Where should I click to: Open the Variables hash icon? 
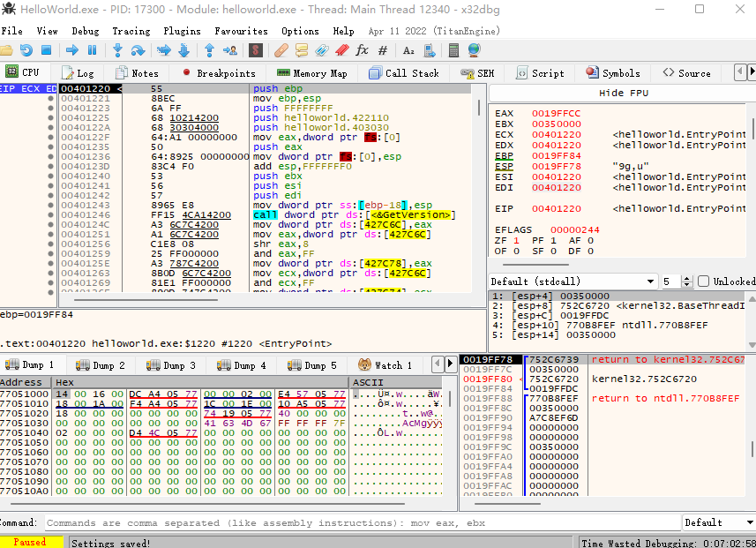(383, 50)
